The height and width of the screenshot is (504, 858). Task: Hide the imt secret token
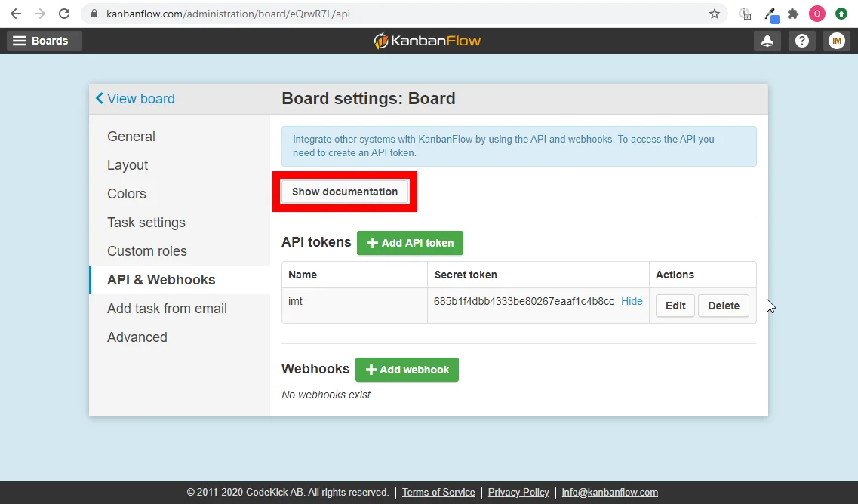(x=632, y=301)
